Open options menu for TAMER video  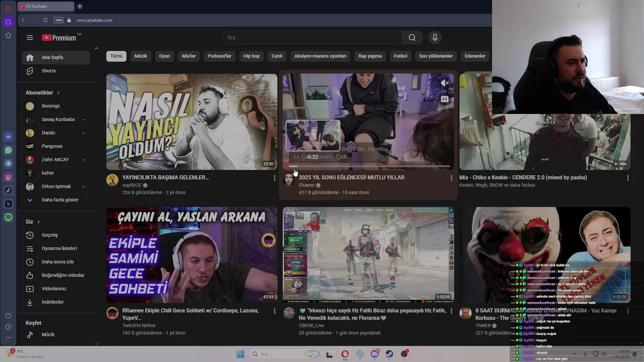[x=627, y=311]
